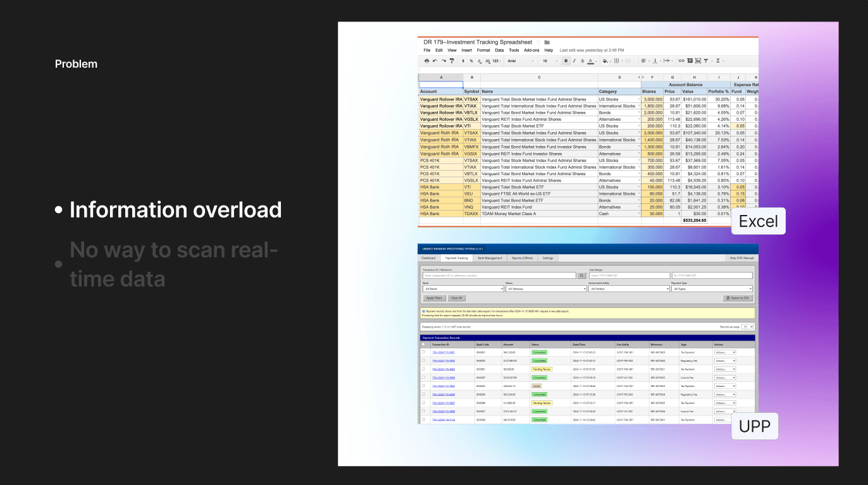This screenshot has height=485, width=868.
Task: Open the Records per page dropdown
Action: coord(748,327)
